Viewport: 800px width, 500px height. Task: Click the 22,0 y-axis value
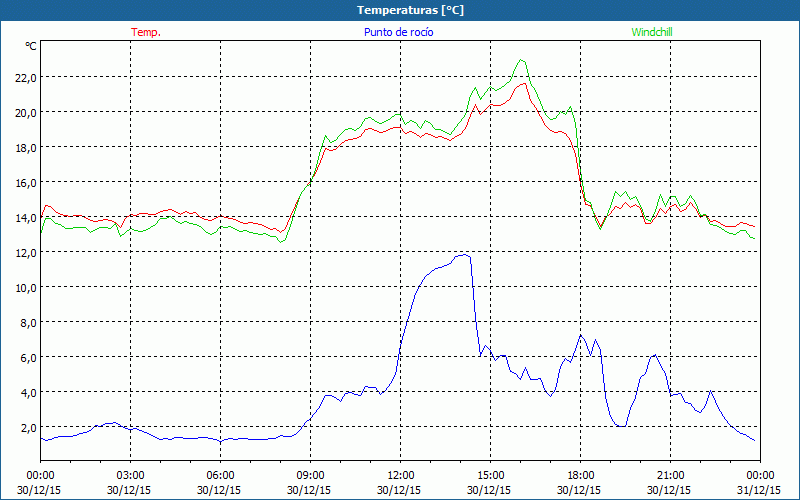coord(25,78)
